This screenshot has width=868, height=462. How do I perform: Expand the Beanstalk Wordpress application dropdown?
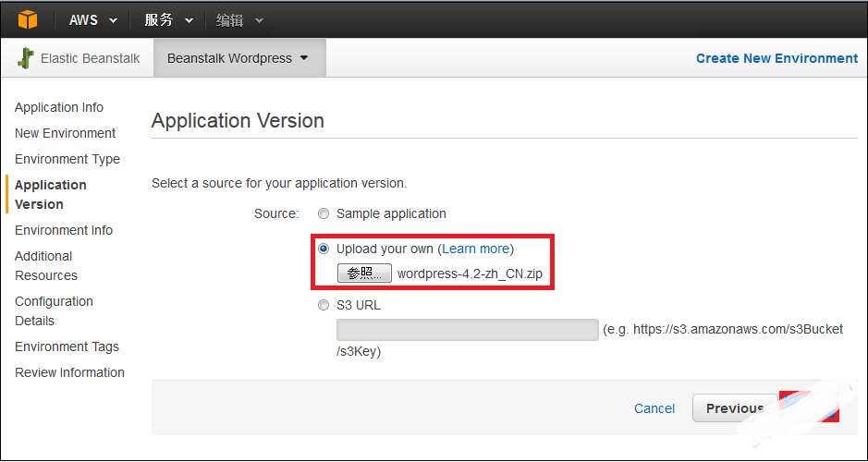click(x=239, y=58)
